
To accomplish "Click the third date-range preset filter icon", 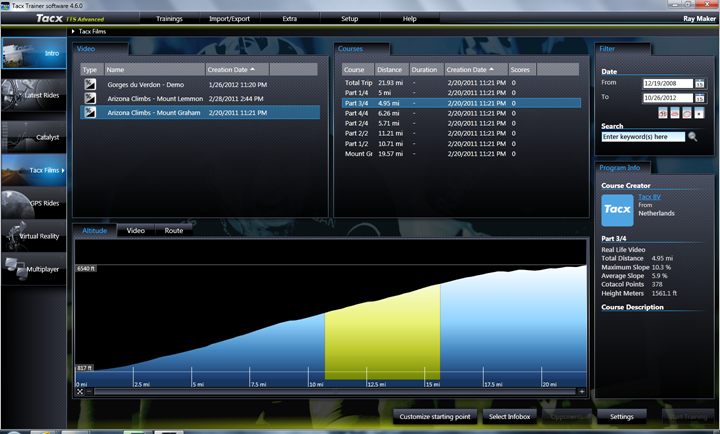I will [686, 113].
